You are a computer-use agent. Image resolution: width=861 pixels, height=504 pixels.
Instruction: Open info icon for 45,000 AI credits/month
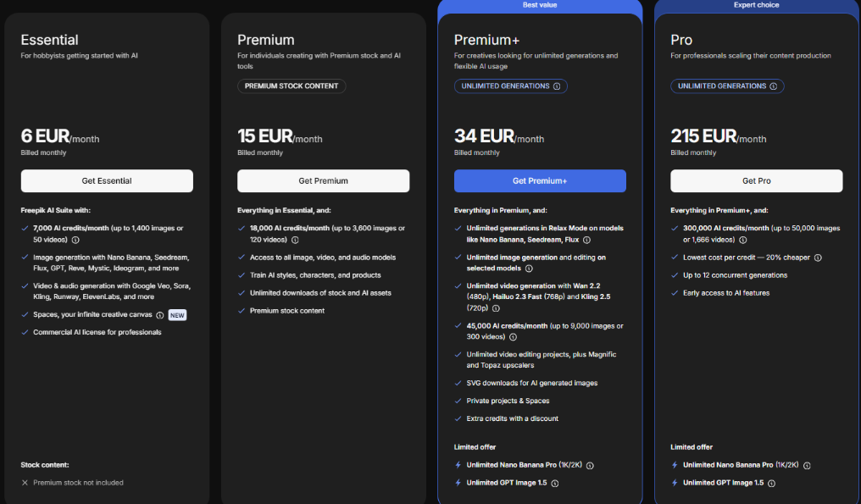click(x=514, y=337)
